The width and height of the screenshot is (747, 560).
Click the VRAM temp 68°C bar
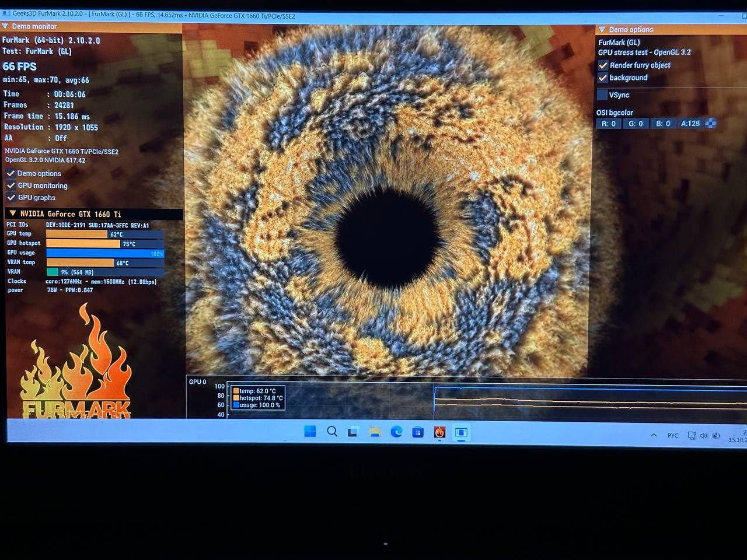point(105,262)
